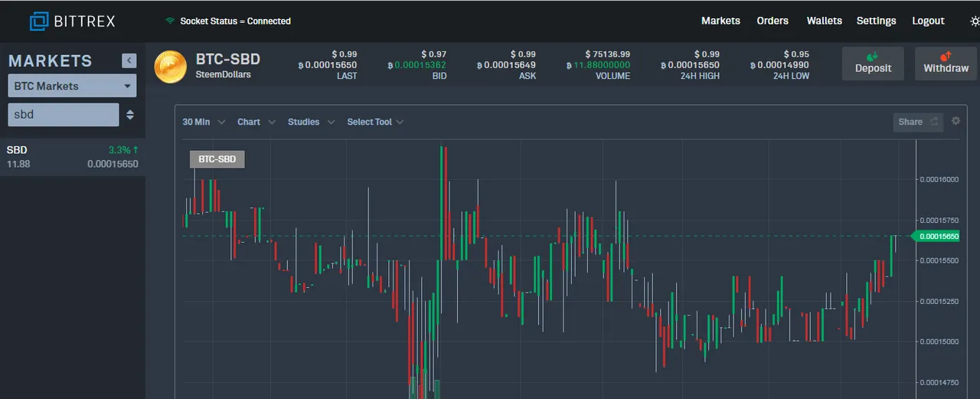Screen dimensions: 980x399
Task: Click the chart Share button
Action: (918, 122)
